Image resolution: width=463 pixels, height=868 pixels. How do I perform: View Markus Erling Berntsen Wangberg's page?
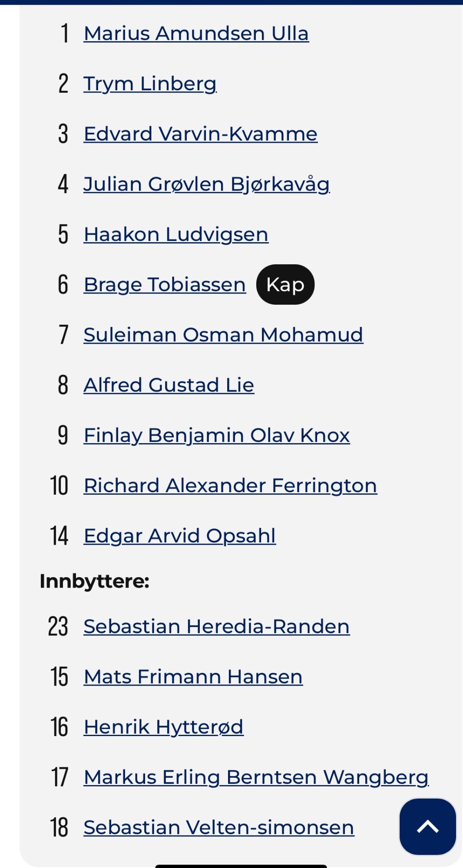tap(256, 777)
